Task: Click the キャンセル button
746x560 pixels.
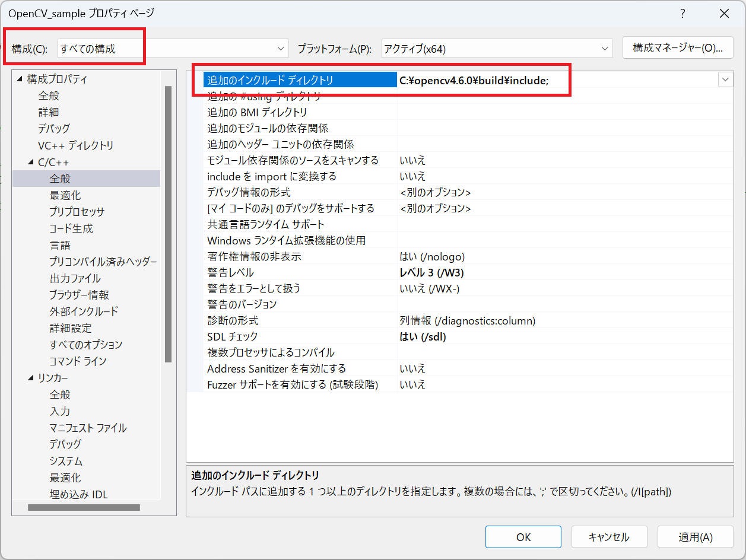Action: (x=609, y=536)
